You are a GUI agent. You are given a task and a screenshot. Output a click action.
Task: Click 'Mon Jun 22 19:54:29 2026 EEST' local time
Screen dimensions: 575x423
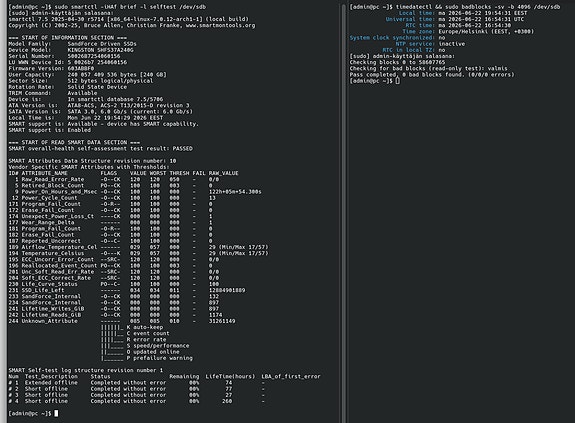(x=115, y=118)
